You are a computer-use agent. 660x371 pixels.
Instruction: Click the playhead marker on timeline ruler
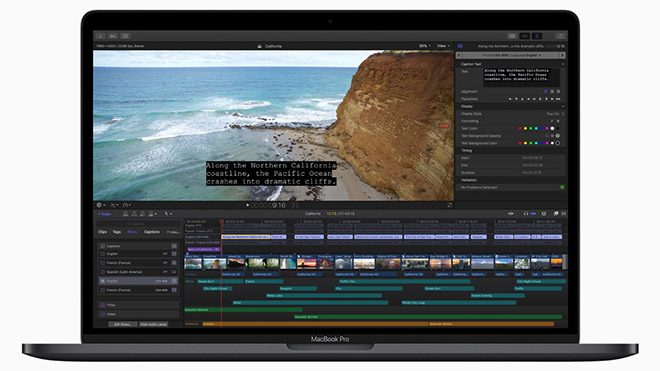pos(222,221)
